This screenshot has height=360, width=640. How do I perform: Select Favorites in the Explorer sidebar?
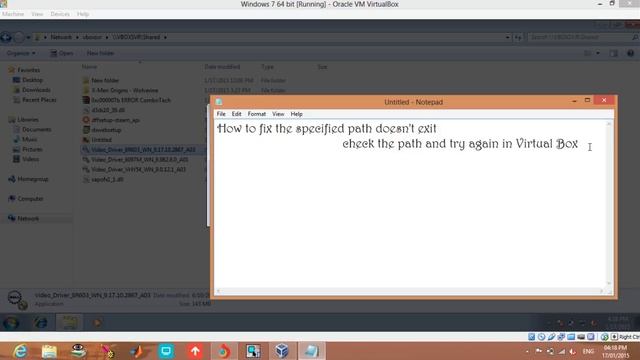point(29,70)
